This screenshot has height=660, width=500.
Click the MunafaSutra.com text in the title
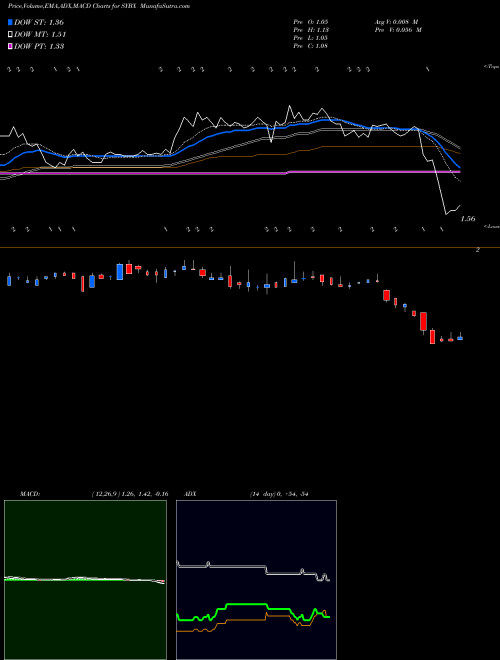166,6
